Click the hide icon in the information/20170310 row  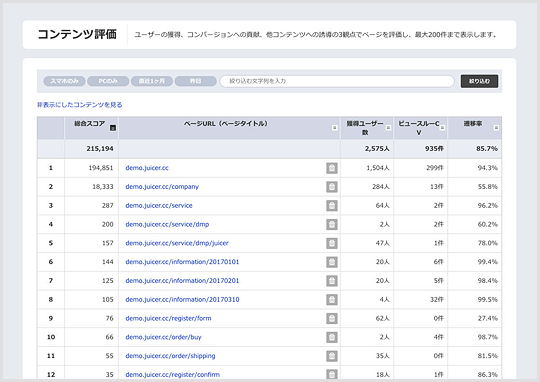click(x=332, y=300)
